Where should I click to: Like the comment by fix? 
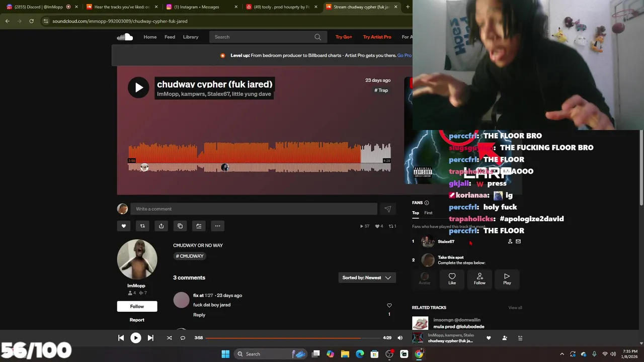389,305
